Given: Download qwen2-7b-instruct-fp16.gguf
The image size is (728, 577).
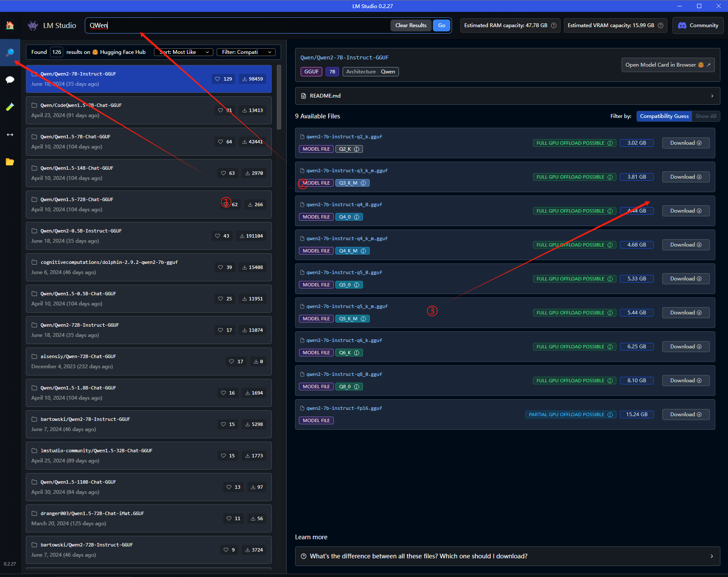Looking at the screenshot, I should [x=686, y=415].
